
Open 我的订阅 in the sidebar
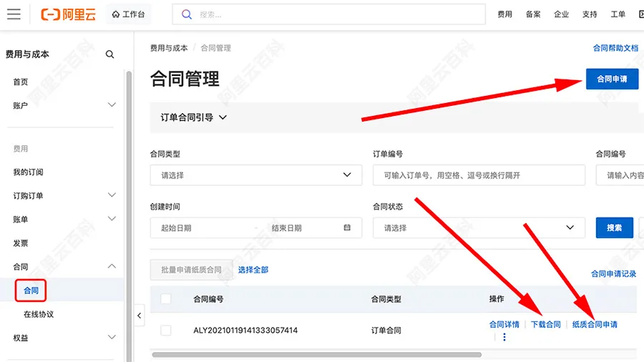[x=28, y=172]
